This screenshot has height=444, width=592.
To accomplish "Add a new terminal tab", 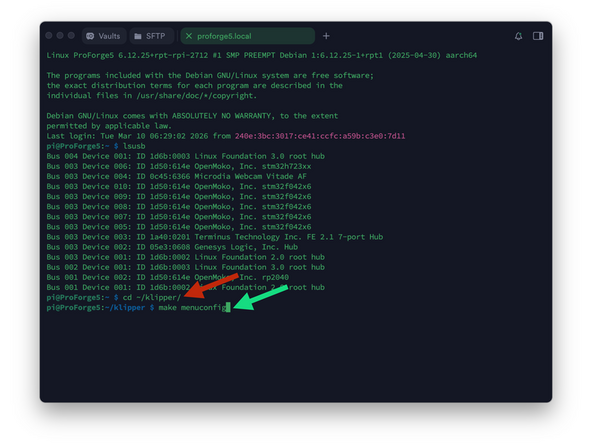I will 326,36.
